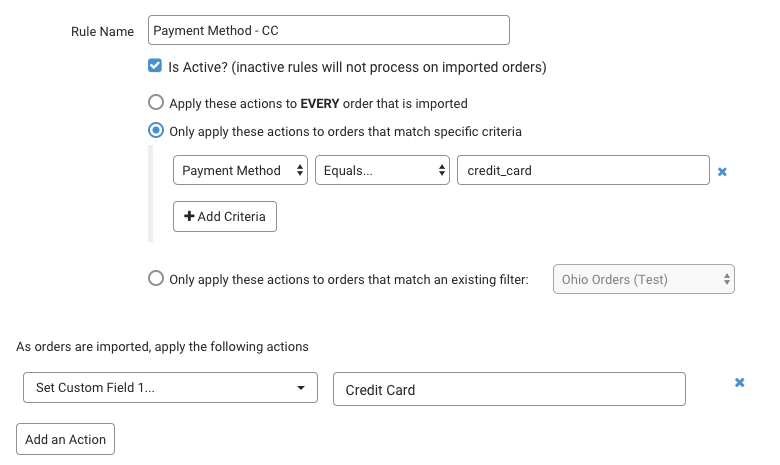The height and width of the screenshot is (465, 780).
Task: Click the Credit Card action value field
Action: coord(508,389)
